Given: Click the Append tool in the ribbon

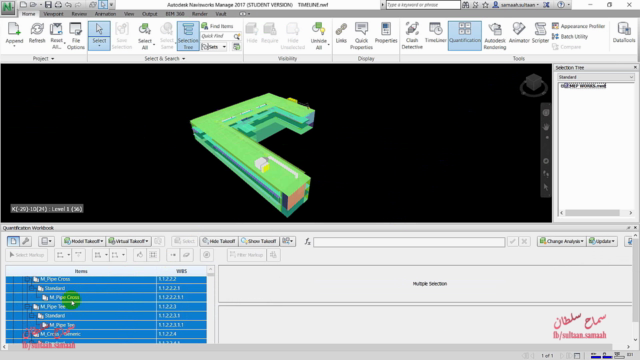Looking at the screenshot, I should point(14,35).
